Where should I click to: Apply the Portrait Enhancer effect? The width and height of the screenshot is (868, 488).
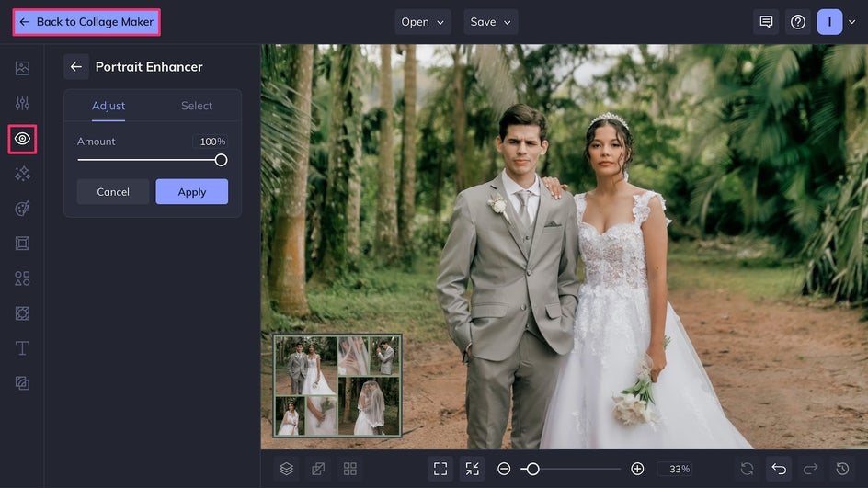pyautogui.click(x=191, y=191)
